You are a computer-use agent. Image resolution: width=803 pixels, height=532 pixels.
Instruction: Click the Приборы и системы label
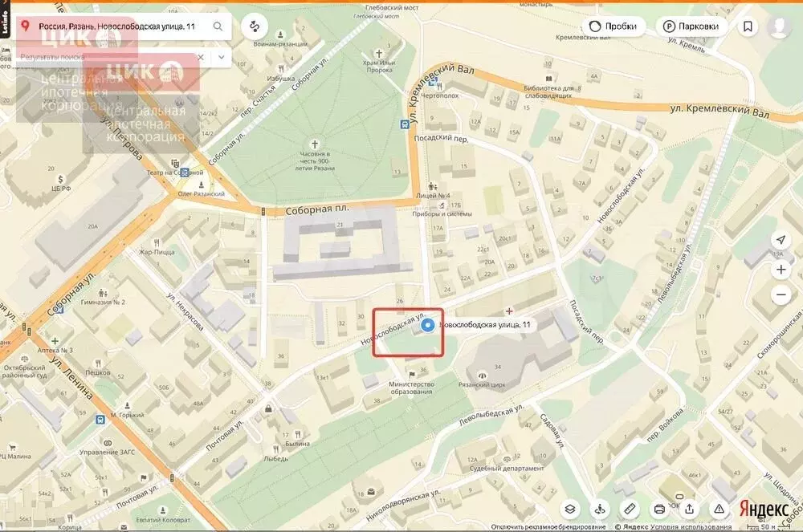pos(442,213)
